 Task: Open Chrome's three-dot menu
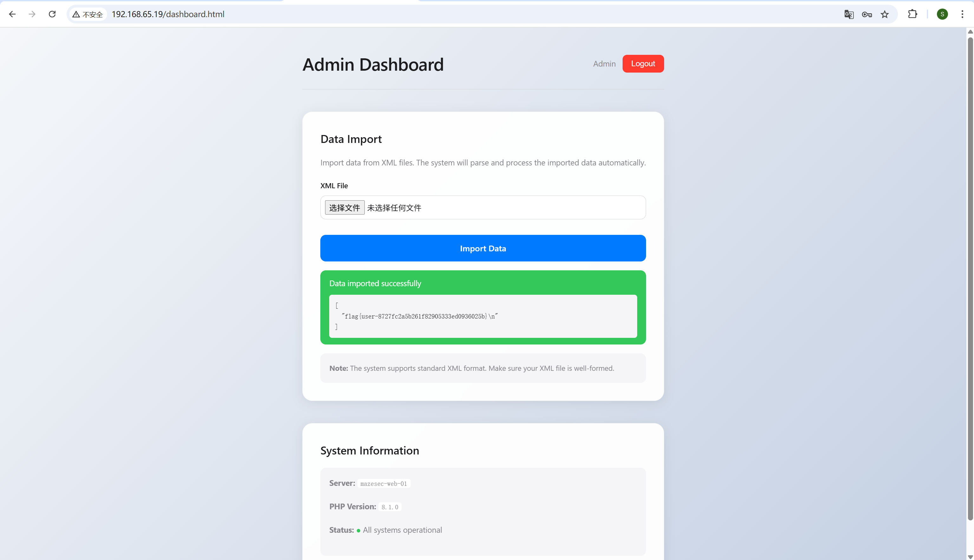pos(962,14)
